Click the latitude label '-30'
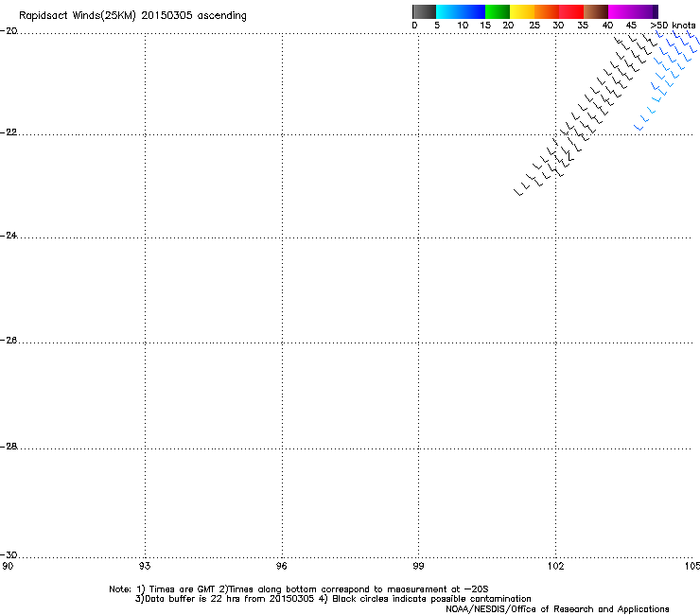700x615 pixels. click(9, 554)
